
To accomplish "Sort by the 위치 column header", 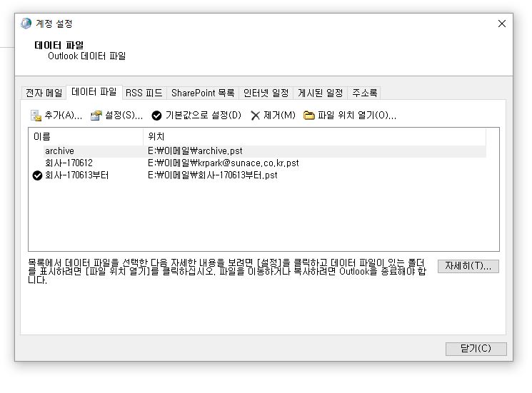I will (x=314, y=136).
